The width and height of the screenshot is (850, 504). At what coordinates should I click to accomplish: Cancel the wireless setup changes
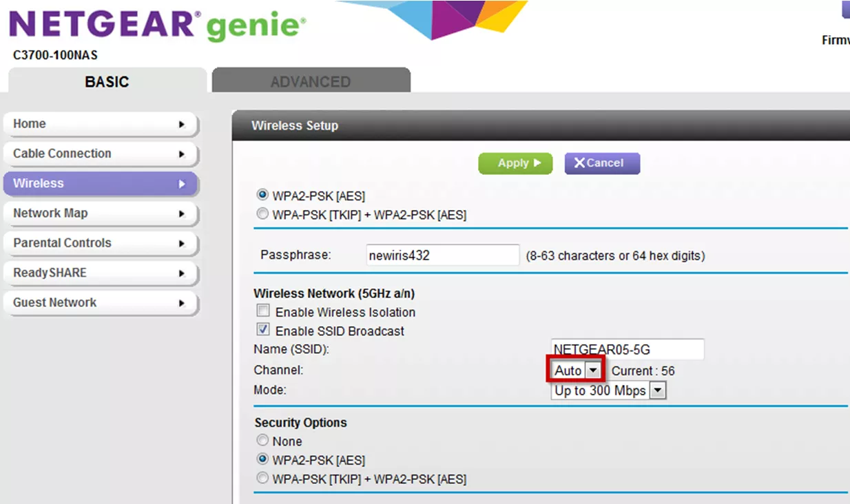602,163
